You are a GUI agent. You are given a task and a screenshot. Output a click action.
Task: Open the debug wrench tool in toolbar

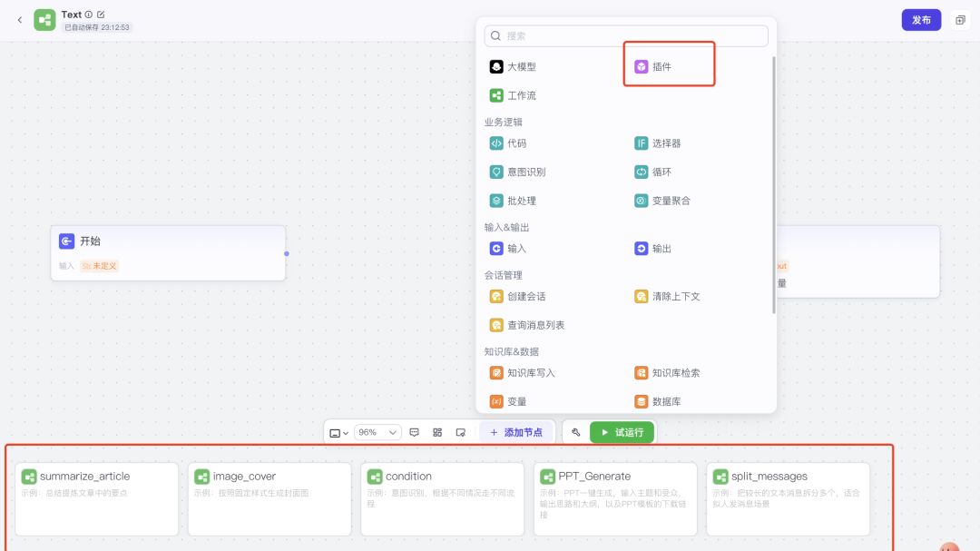pos(575,433)
